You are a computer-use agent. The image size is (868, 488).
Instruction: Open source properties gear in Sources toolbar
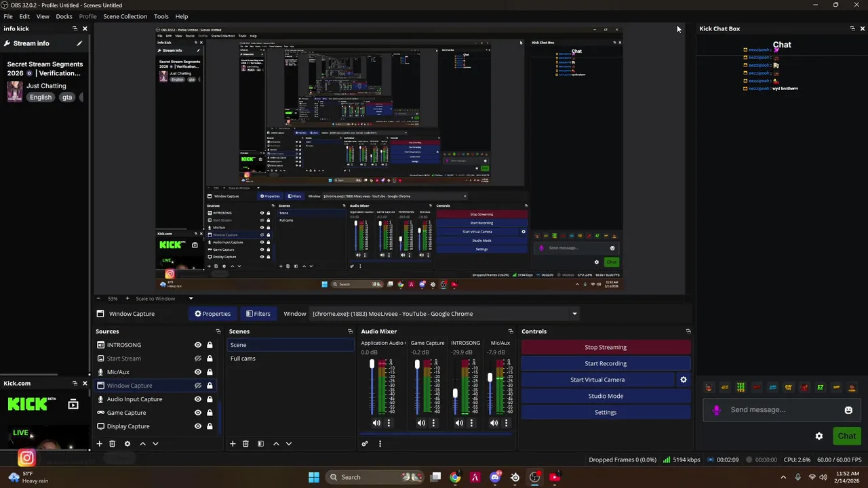127,444
